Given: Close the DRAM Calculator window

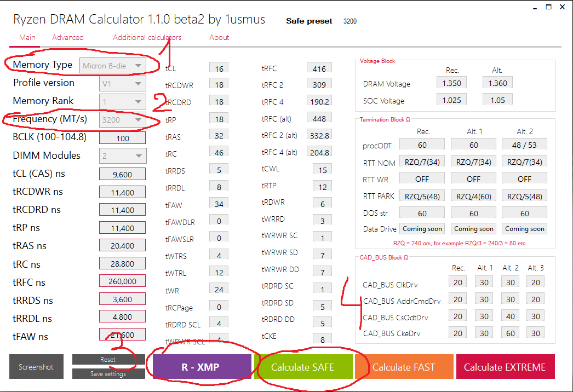Looking at the screenshot, I should (x=563, y=7).
